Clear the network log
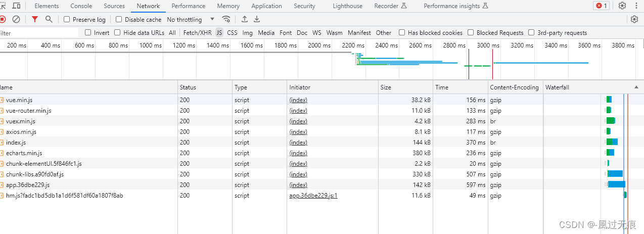This screenshot has height=234, width=644. tap(16, 19)
